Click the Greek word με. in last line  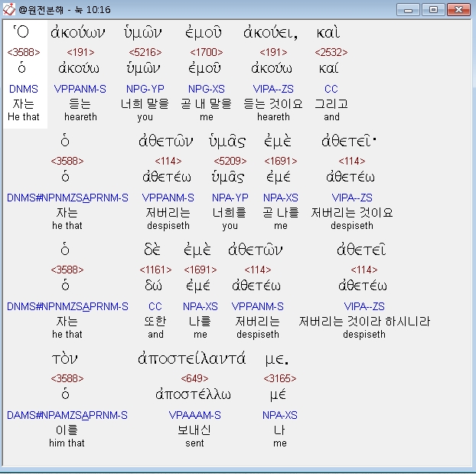click(x=277, y=361)
